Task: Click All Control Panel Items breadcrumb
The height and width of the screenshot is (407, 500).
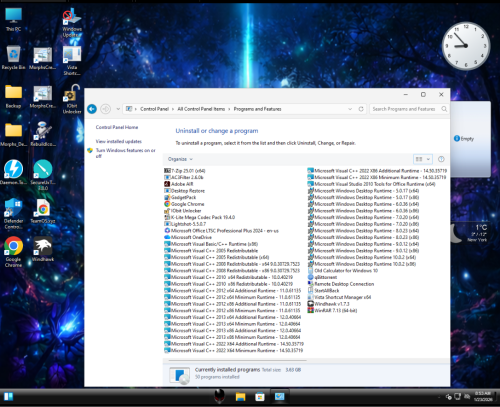Action: point(201,109)
